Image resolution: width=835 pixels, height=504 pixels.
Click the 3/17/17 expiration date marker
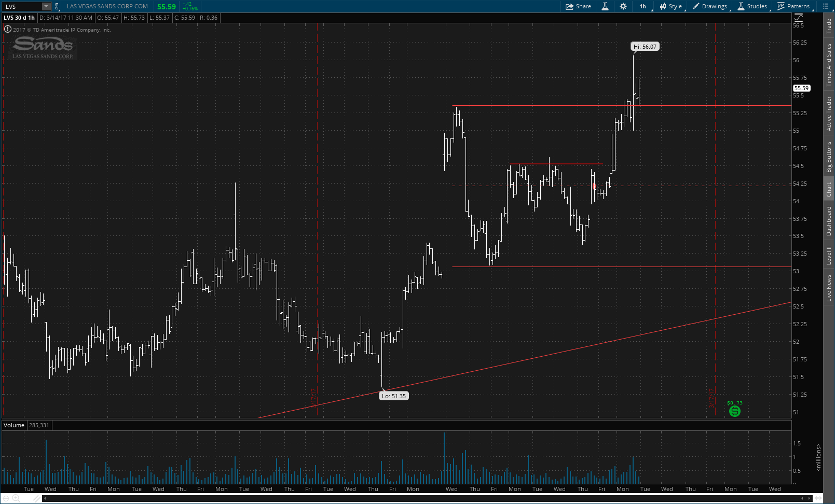tap(712, 398)
